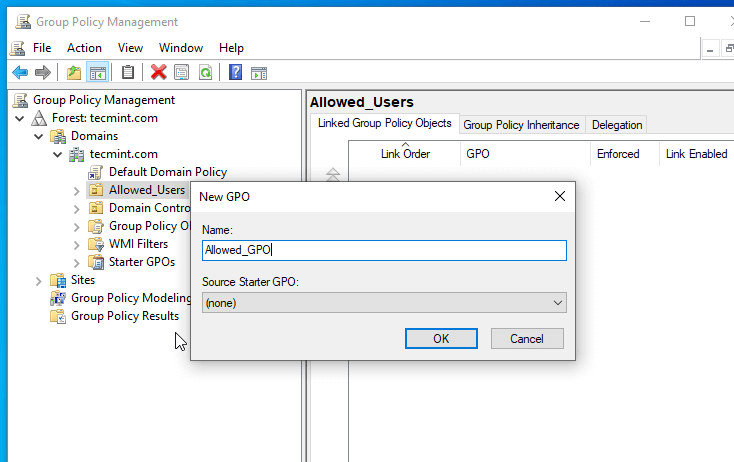Select the Group Policy Results item

click(x=125, y=316)
